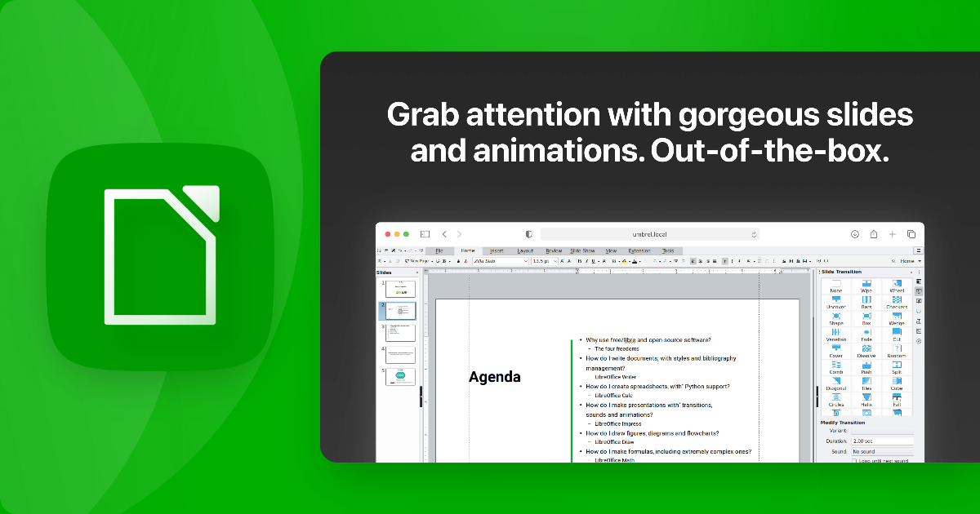This screenshot has height=514, width=980.
Task: Switch to the Review tab
Action: pos(554,250)
